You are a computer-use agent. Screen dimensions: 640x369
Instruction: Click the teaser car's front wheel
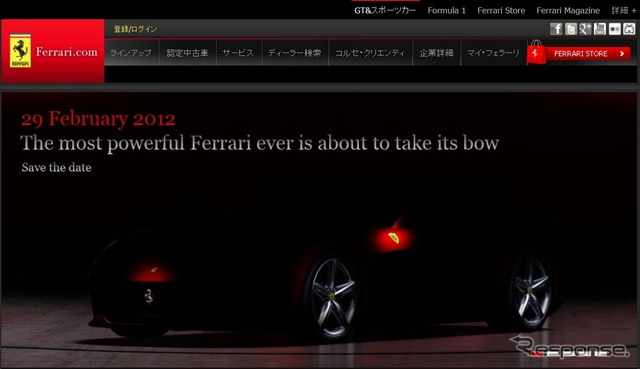click(x=333, y=297)
